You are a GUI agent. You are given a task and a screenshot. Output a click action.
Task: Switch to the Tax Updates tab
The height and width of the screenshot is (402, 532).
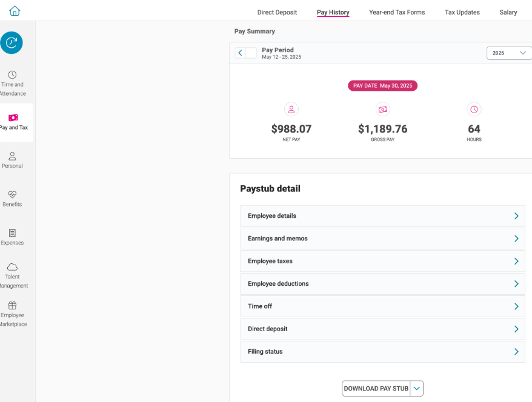point(462,12)
